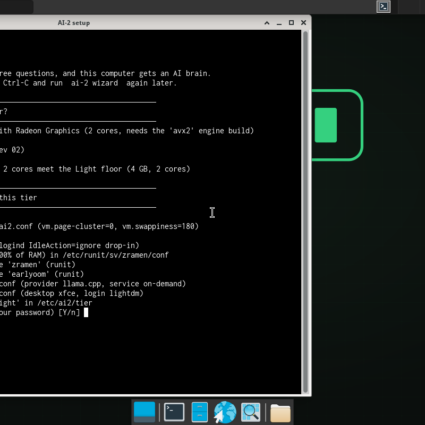Click the 'zramen' (runit) line
This screenshot has height=425, width=425.
pos(38,265)
